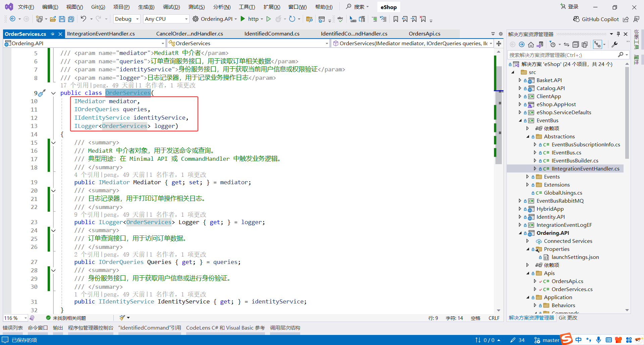Collapse all nodes using Solution Explorer's collapse icon
The height and width of the screenshot is (345, 644).
tap(576, 44)
